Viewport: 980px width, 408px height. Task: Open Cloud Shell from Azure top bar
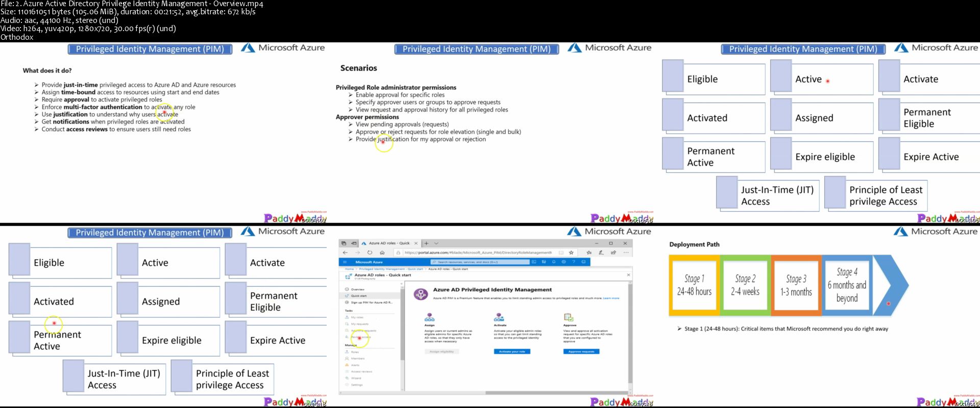[534, 262]
